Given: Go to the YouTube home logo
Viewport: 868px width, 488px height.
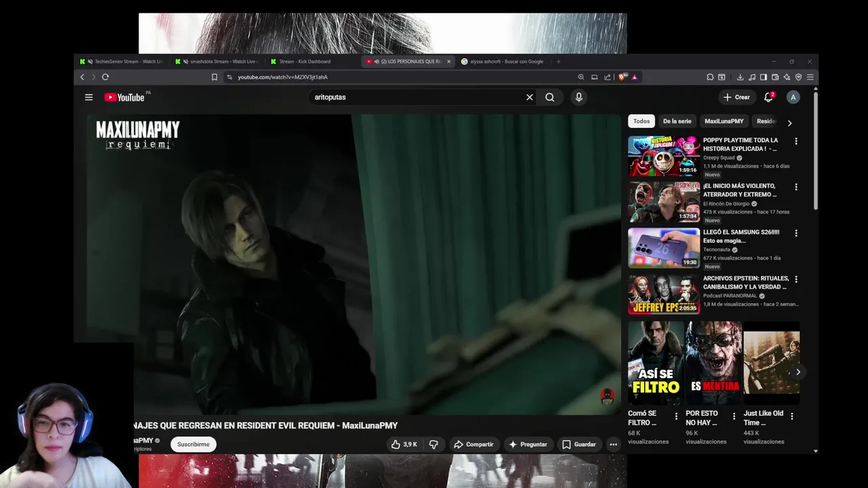Looking at the screenshot, I should [125, 98].
